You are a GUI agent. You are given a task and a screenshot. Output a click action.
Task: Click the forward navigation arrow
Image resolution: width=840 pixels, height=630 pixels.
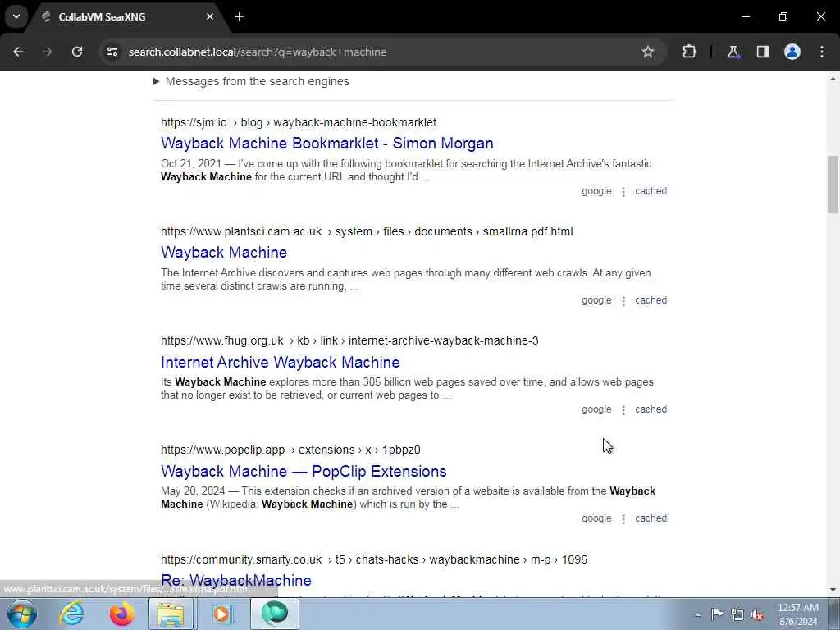point(47,52)
